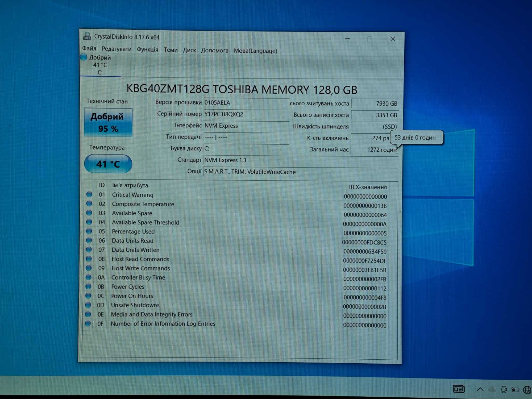
Task: Open the Редагувати menu
Action: click(117, 49)
